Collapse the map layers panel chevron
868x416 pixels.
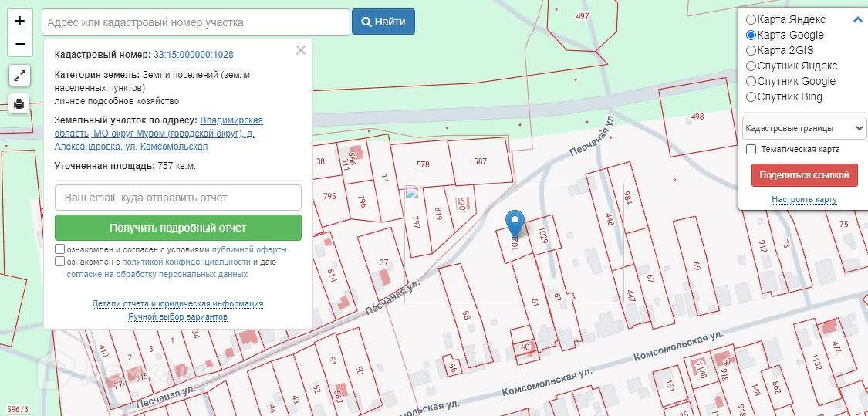pos(857,19)
